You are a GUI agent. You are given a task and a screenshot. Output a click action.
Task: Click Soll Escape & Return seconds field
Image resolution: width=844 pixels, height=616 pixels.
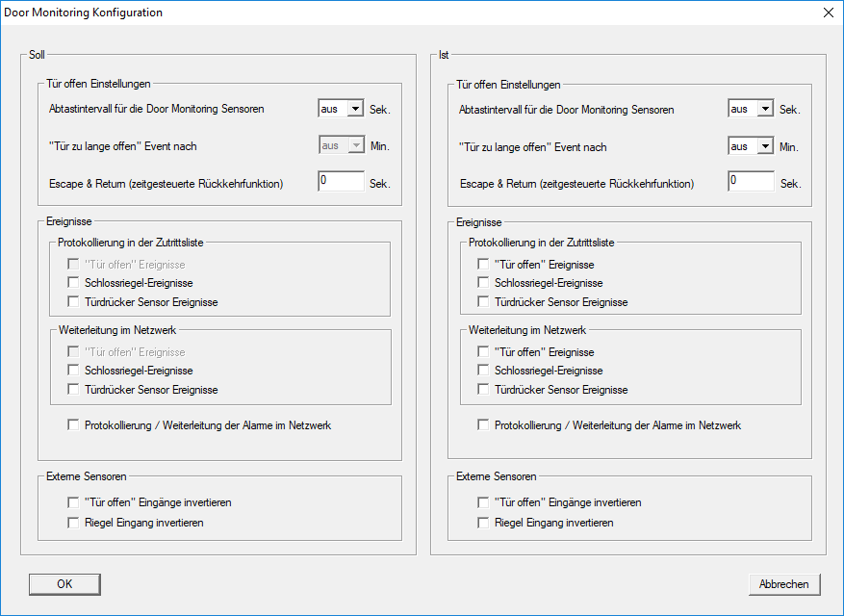tap(341, 182)
